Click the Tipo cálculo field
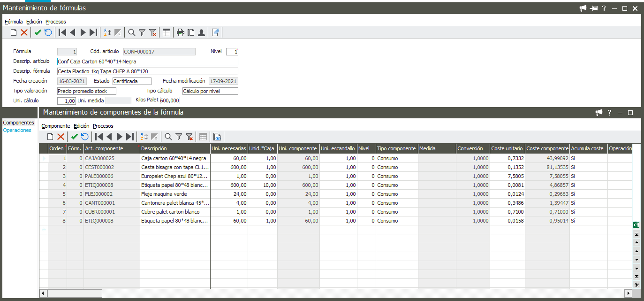The width and height of the screenshot is (644, 301). pyautogui.click(x=210, y=91)
